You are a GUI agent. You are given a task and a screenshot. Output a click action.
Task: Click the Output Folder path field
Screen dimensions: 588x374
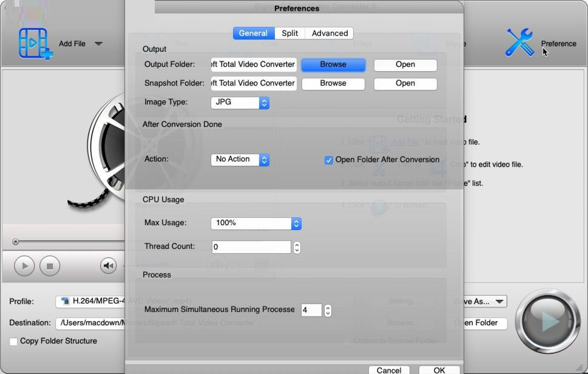254,64
